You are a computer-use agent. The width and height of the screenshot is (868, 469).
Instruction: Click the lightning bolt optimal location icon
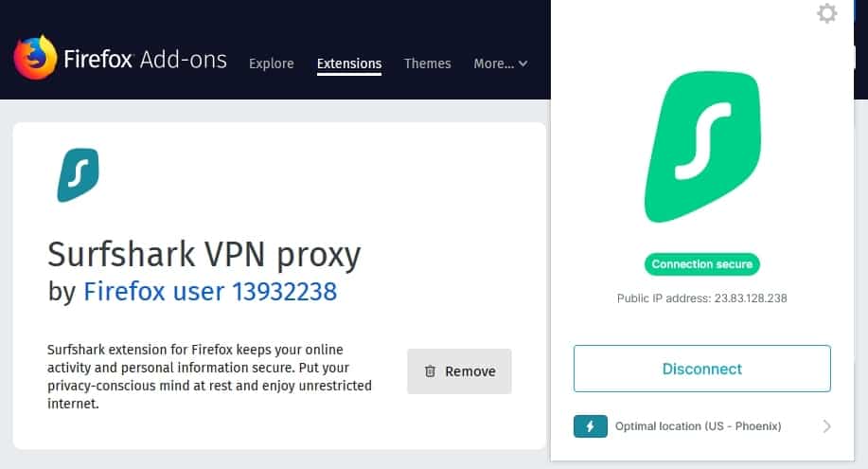(x=590, y=426)
